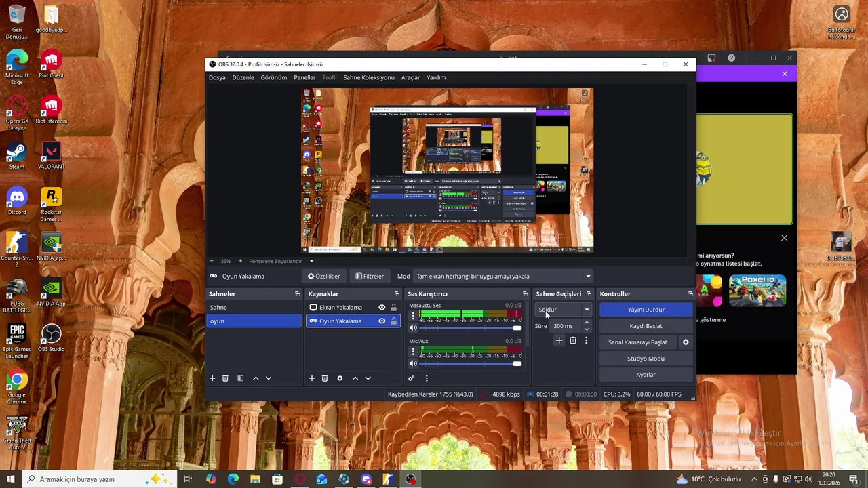This screenshot has height=488, width=868.
Task: Click Yayını Durdur button
Action: 646,310
